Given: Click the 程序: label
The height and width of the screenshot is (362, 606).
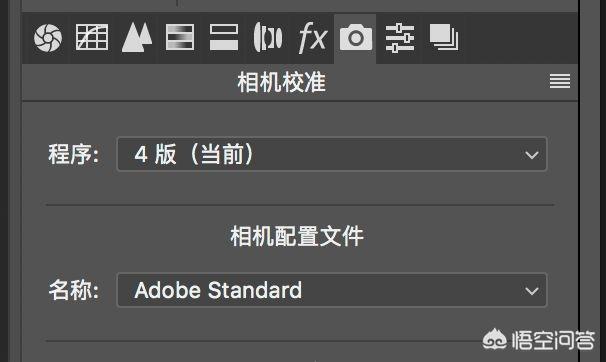Looking at the screenshot, I should click(x=73, y=154).
